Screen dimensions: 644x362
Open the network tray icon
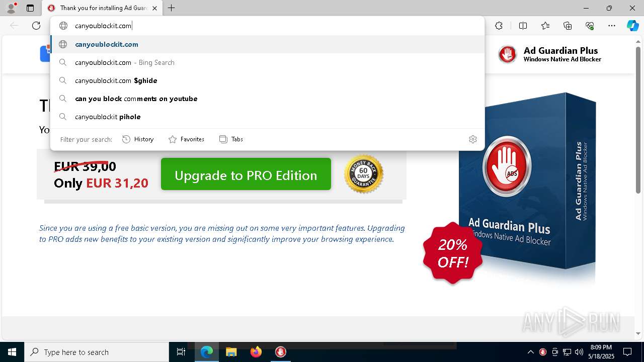(x=567, y=352)
